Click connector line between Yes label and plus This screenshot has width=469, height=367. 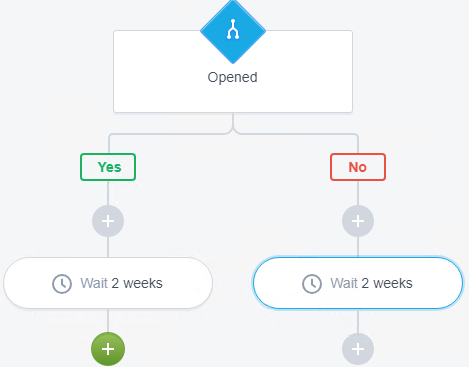[108, 193]
